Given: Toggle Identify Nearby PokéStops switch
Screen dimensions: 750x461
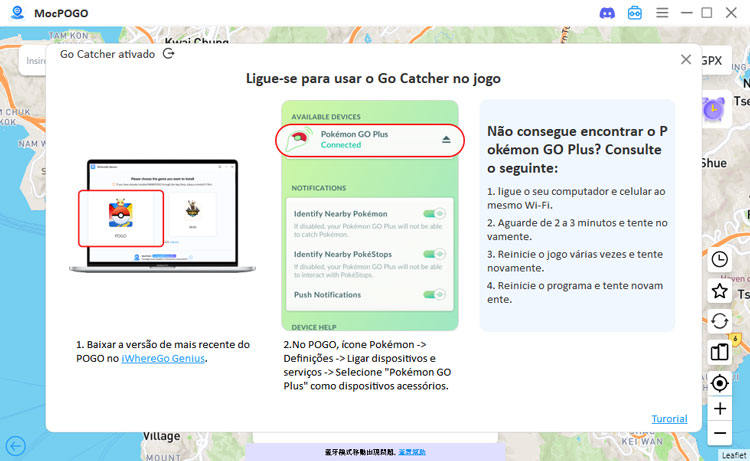Looking at the screenshot, I should [x=434, y=253].
